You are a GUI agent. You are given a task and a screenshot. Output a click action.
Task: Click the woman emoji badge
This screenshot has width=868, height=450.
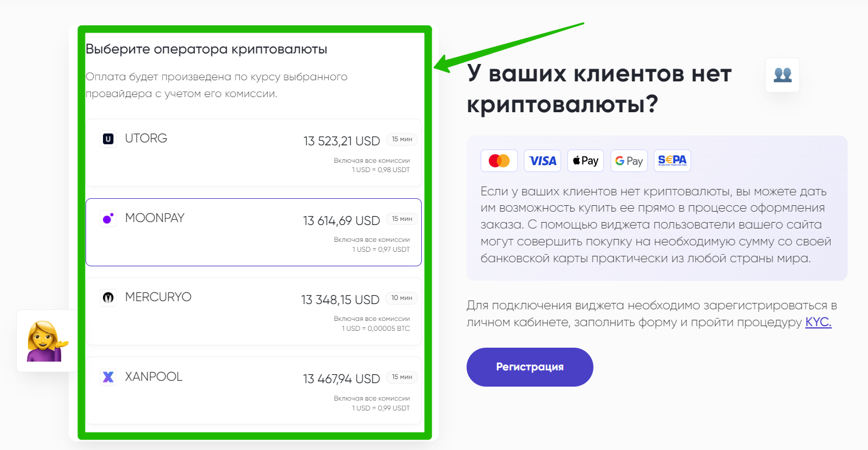47,341
